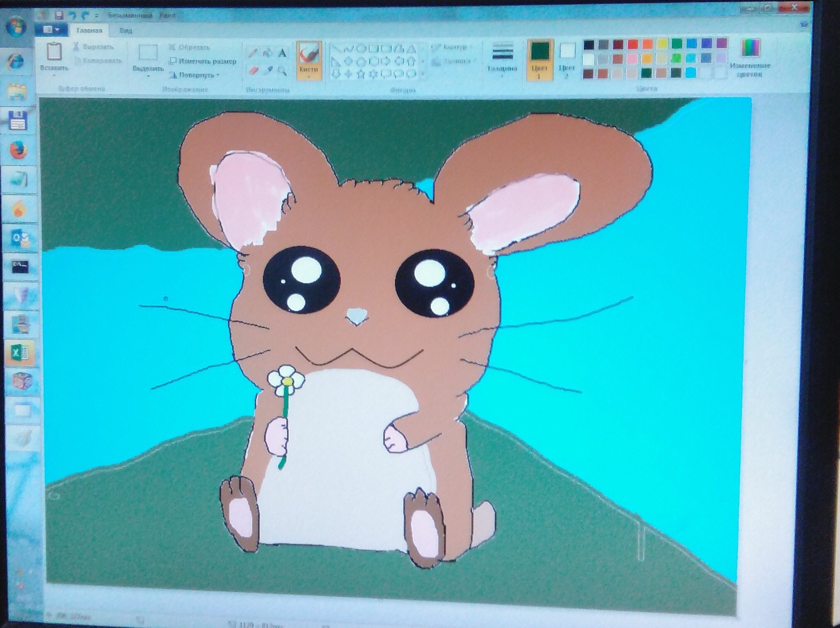Pick the black swatch in palette
This screenshot has height=628, width=840.
click(x=589, y=45)
